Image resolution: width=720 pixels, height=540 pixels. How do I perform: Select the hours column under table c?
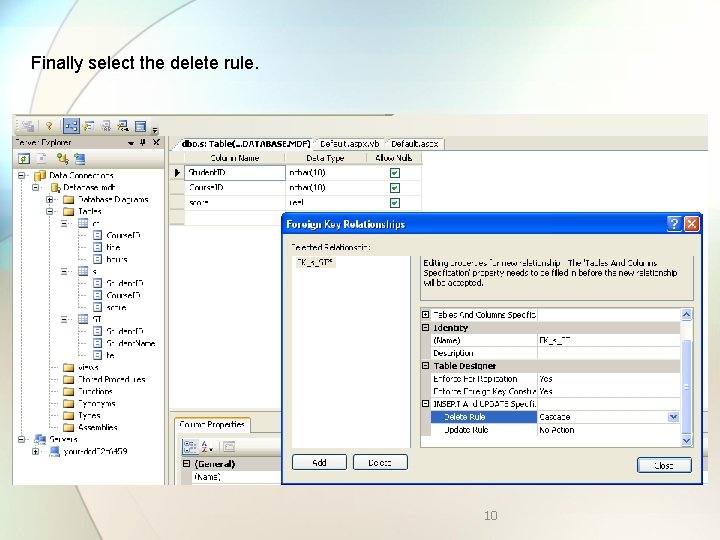tap(110, 259)
